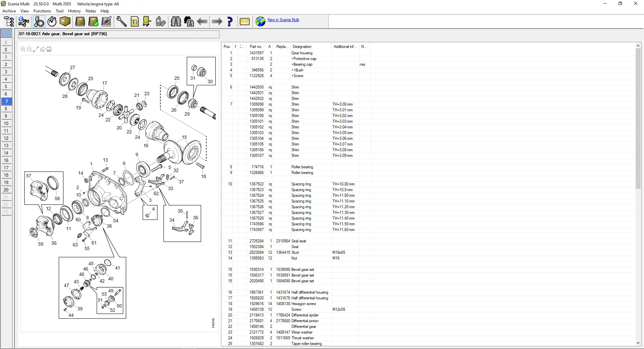Click the binoculars search icon
Viewport: 644px width, 349px height.
[x=176, y=22]
